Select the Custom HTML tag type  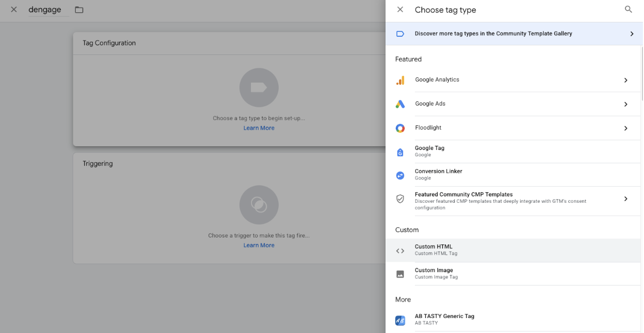[x=513, y=250]
